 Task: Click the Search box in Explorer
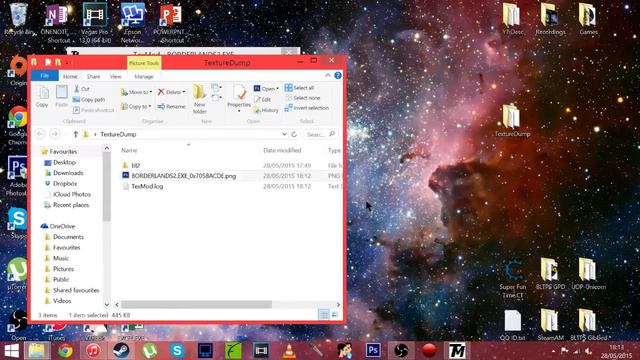point(320,134)
